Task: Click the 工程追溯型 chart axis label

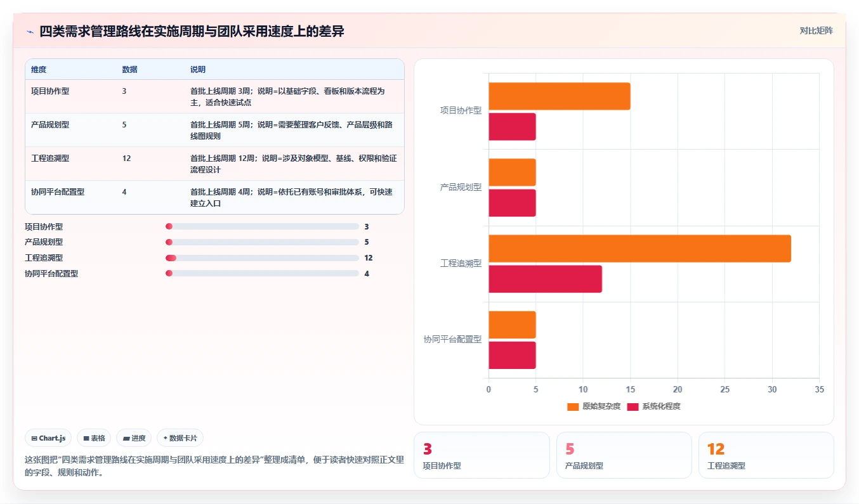Action: tap(461, 264)
